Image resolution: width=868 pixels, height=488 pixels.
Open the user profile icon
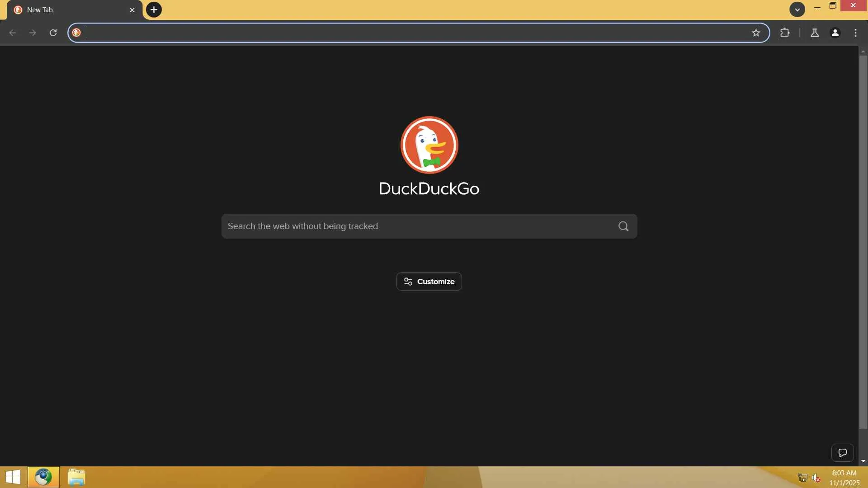point(835,33)
